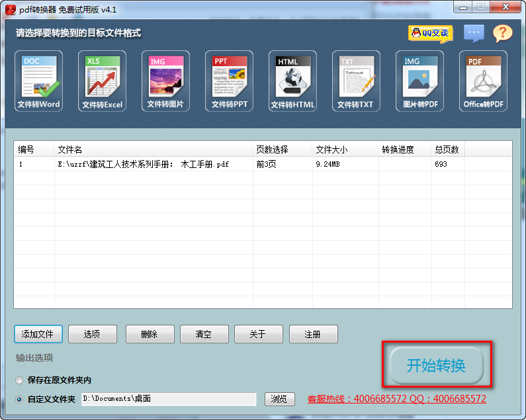Open the QQ交谈 chat button

click(431, 34)
